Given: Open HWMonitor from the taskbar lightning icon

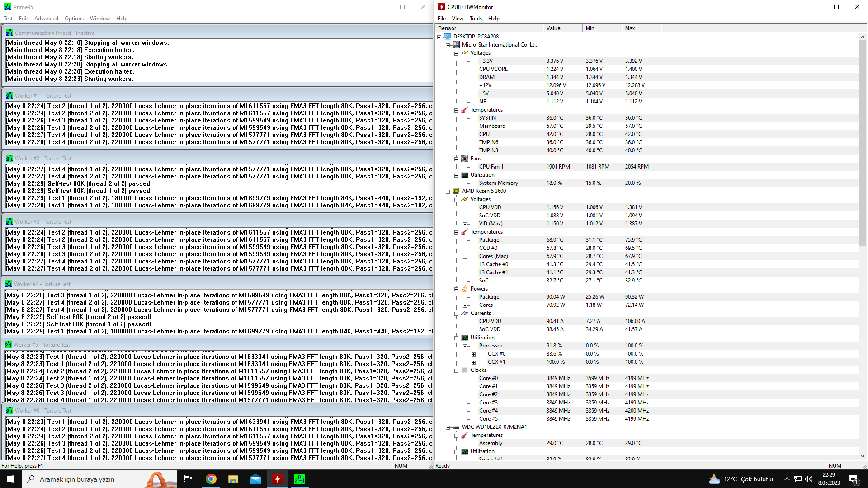Looking at the screenshot, I should click(277, 479).
